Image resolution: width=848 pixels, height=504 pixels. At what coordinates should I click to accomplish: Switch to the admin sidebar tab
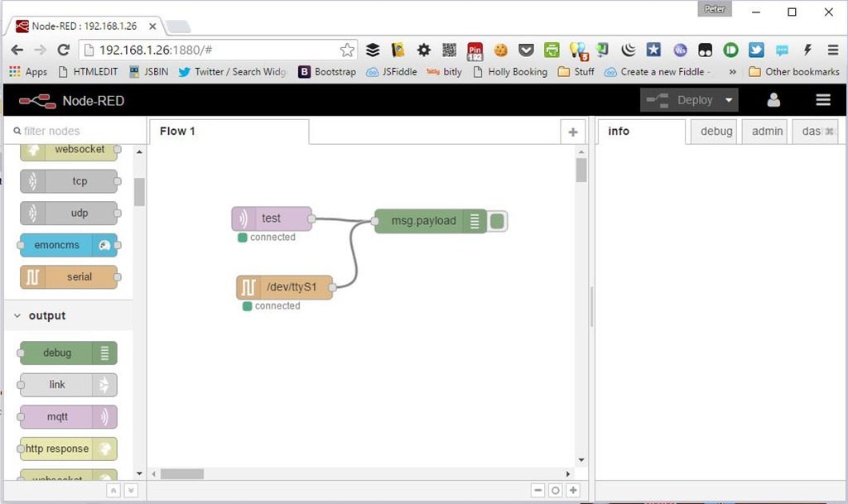click(767, 132)
